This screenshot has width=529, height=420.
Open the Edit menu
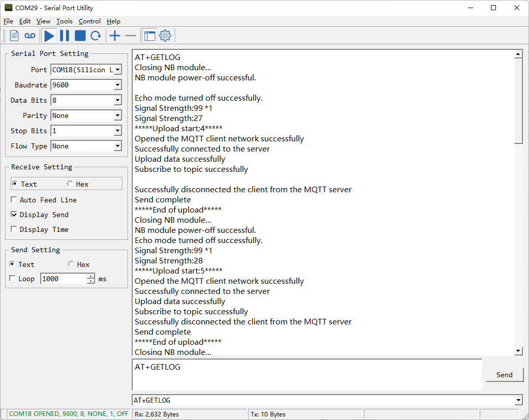24,21
